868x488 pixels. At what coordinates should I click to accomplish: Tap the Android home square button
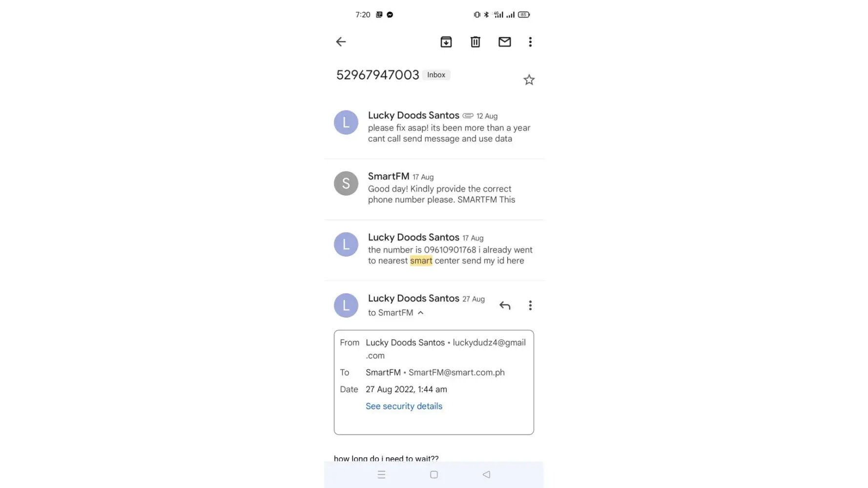click(x=434, y=474)
